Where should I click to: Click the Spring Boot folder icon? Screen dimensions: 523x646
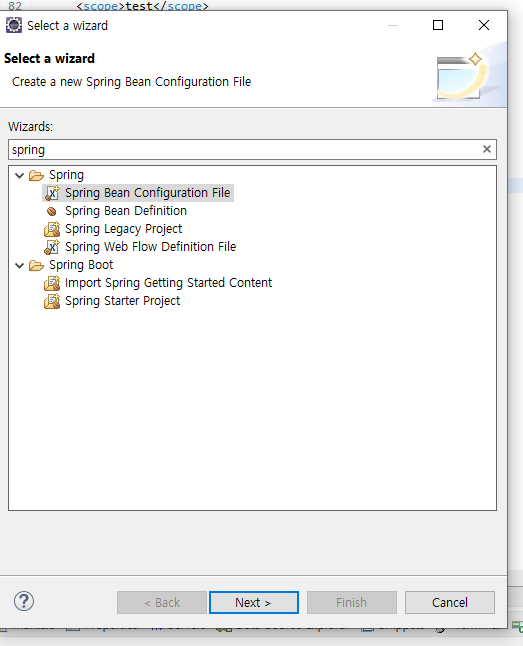coord(36,265)
